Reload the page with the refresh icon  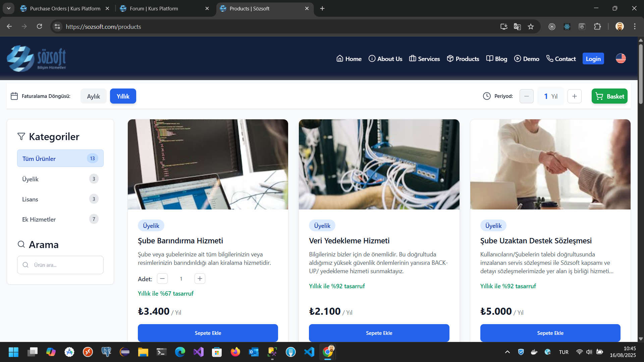point(39,26)
